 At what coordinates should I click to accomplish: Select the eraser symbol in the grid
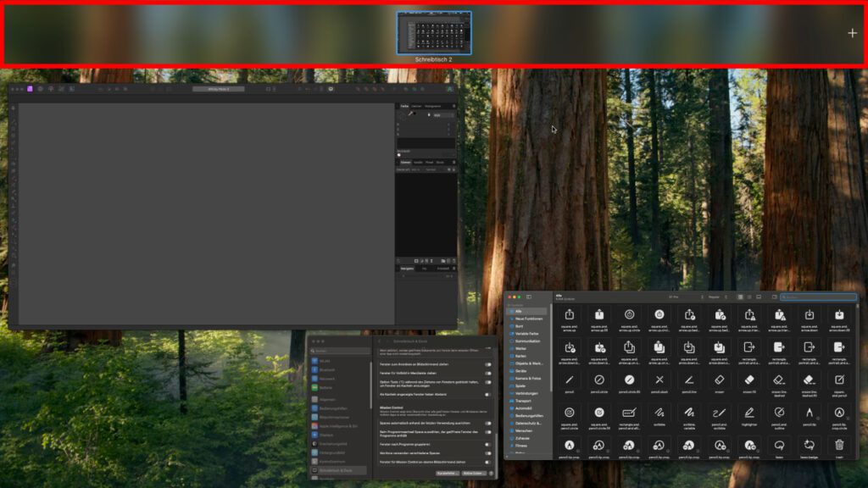[719, 378]
